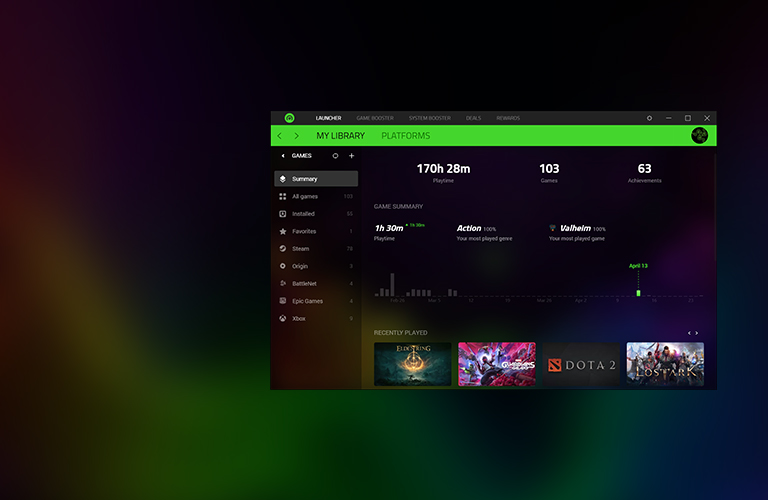Click the Installed sidebar icon
The width and height of the screenshot is (768, 500).
click(x=283, y=214)
